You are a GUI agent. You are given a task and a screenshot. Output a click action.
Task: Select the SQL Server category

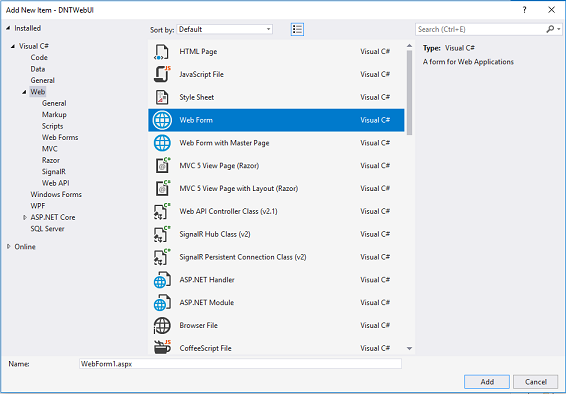click(47, 229)
